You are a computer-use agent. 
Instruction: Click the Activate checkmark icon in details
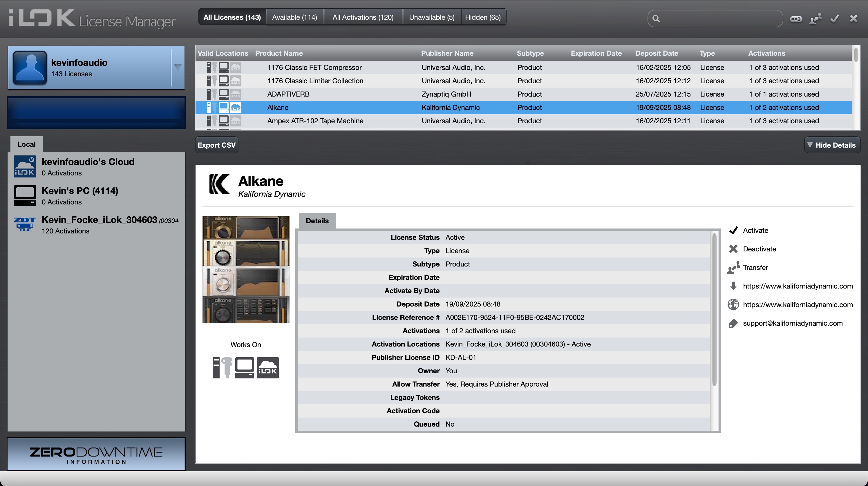point(733,230)
